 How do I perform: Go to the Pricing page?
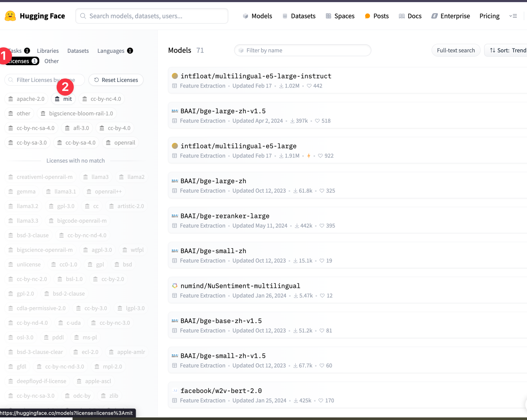click(489, 16)
